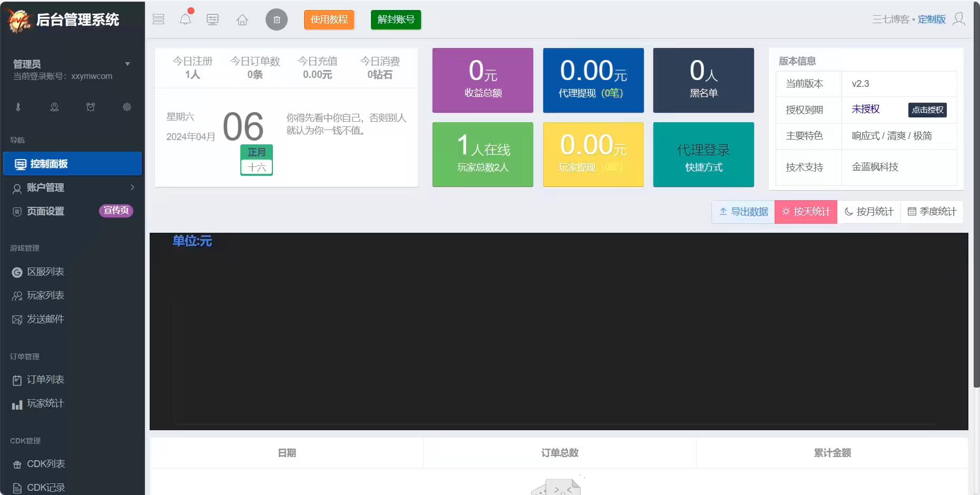Click the 点击授权 button

[x=927, y=110]
